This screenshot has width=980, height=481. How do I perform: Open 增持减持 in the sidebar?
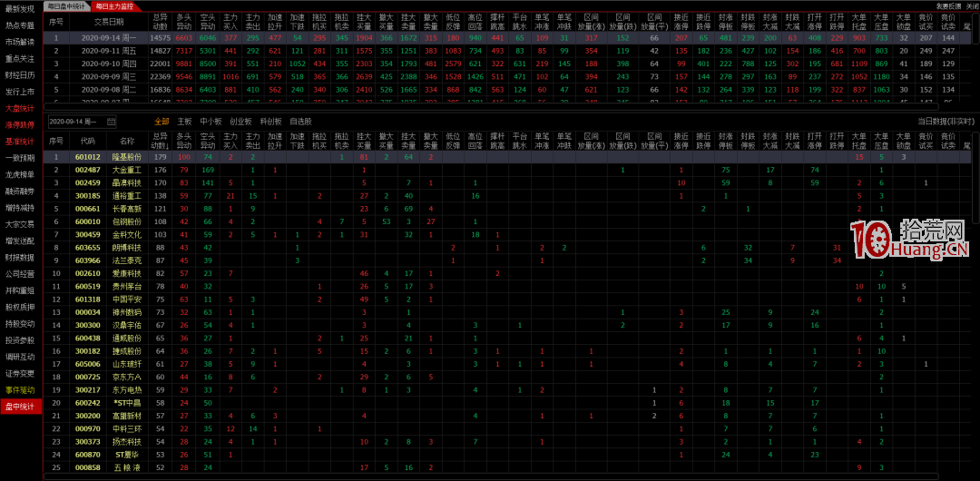pyautogui.click(x=21, y=208)
